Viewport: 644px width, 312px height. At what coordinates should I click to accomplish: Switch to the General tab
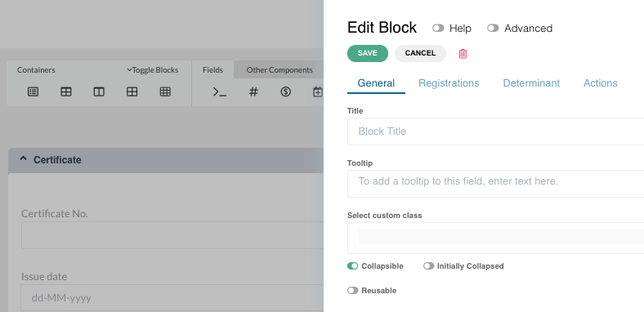[x=376, y=83]
